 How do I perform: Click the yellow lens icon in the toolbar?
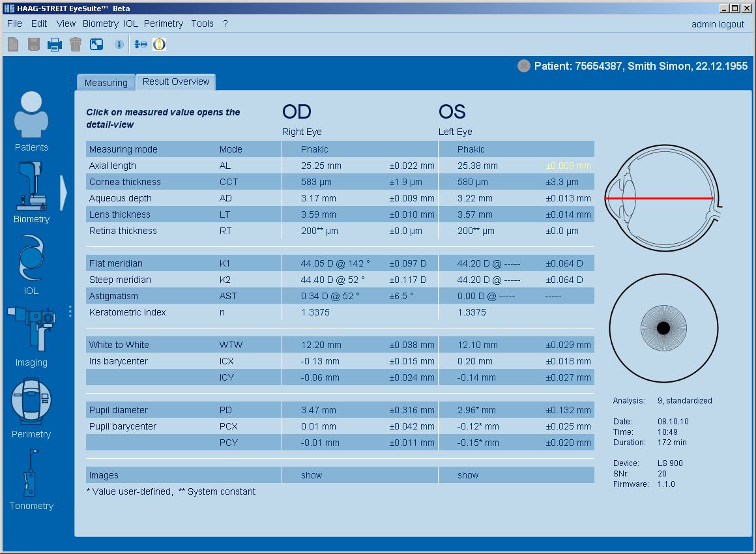coord(159,44)
